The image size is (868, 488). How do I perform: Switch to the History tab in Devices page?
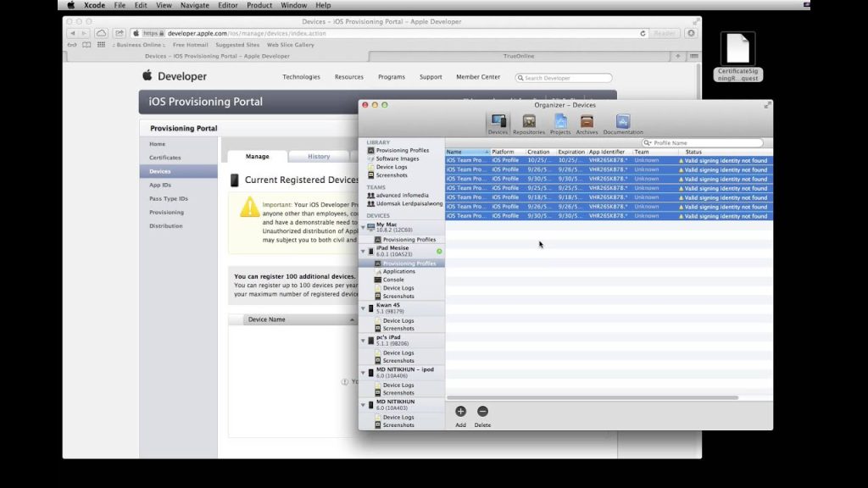319,157
